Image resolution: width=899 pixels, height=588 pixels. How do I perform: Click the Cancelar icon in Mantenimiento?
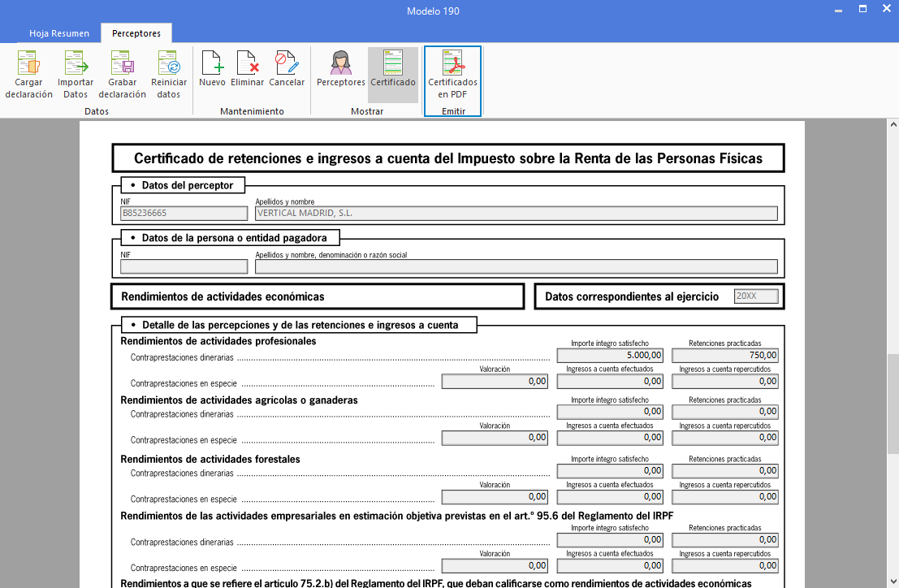tap(286, 73)
